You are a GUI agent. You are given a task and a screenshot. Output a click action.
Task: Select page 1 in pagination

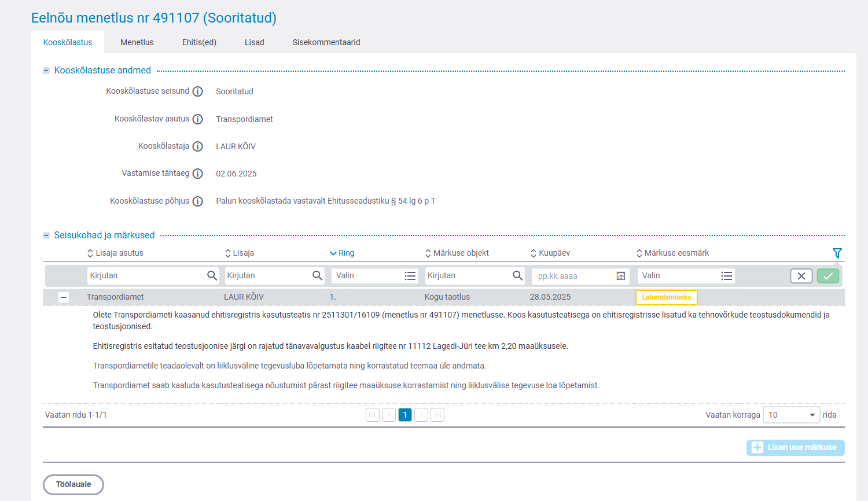pos(405,415)
